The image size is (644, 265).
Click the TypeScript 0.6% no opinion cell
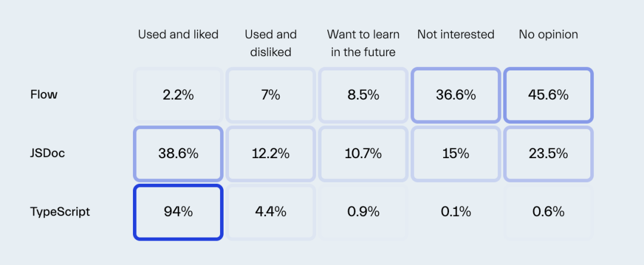548,212
